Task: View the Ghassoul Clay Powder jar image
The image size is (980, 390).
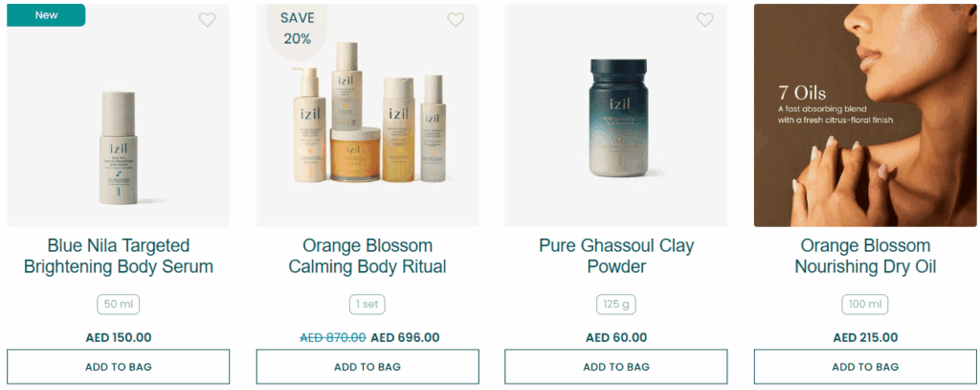Action: pos(615,115)
